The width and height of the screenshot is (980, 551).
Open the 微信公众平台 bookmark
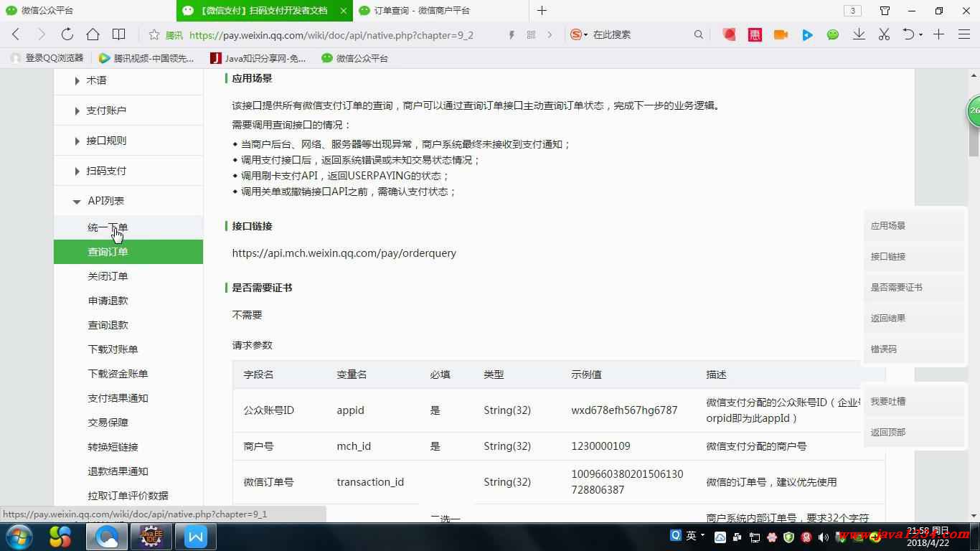tap(354, 58)
